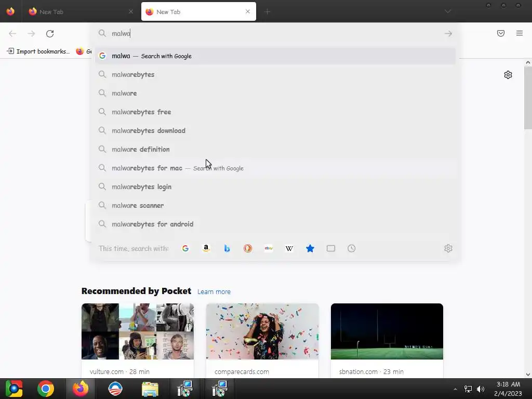Search this time with Wikipedia
Image resolution: width=532 pixels, height=399 pixels.
point(289,248)
